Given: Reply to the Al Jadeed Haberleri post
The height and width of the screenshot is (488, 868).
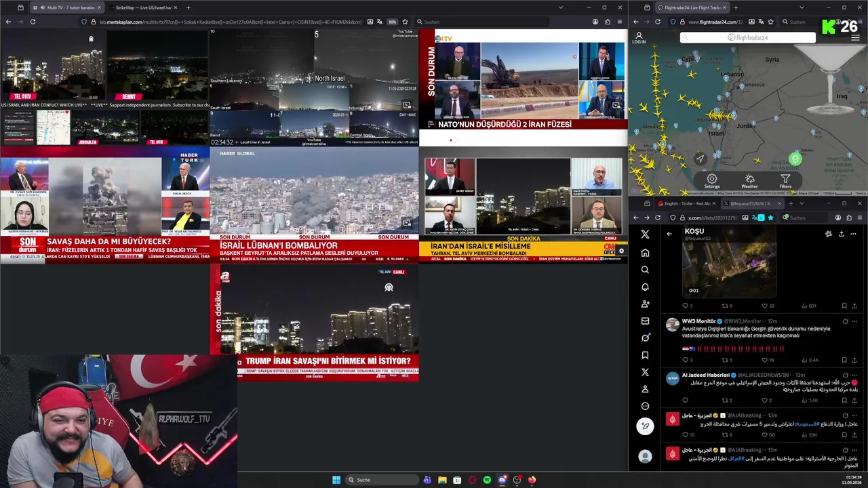Looking at the screenshot, I should (x=685, y=400).
